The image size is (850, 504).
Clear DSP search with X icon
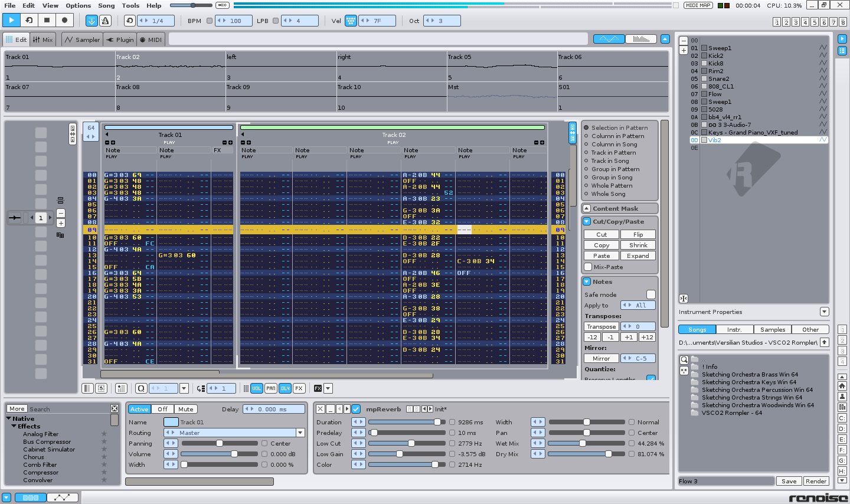(x=115, y=408)
